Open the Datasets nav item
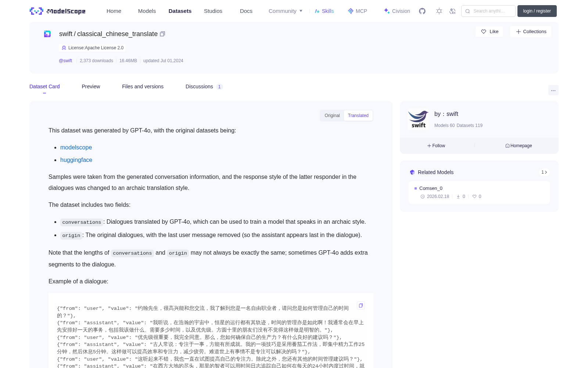 point(180,11)
